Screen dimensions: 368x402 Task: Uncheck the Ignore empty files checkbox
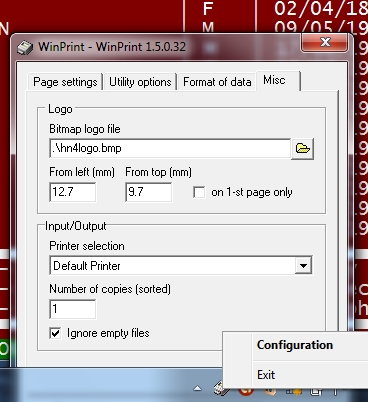click(x=55, y=333)
